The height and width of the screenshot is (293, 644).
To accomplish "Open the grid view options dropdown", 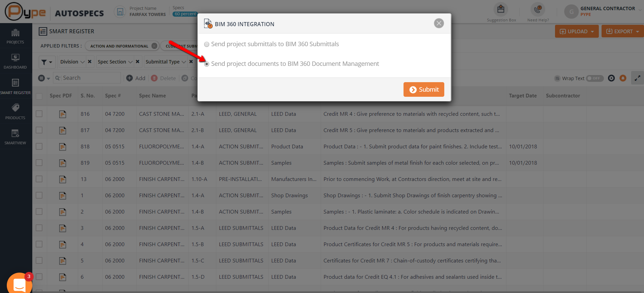I will click(44, 78).
